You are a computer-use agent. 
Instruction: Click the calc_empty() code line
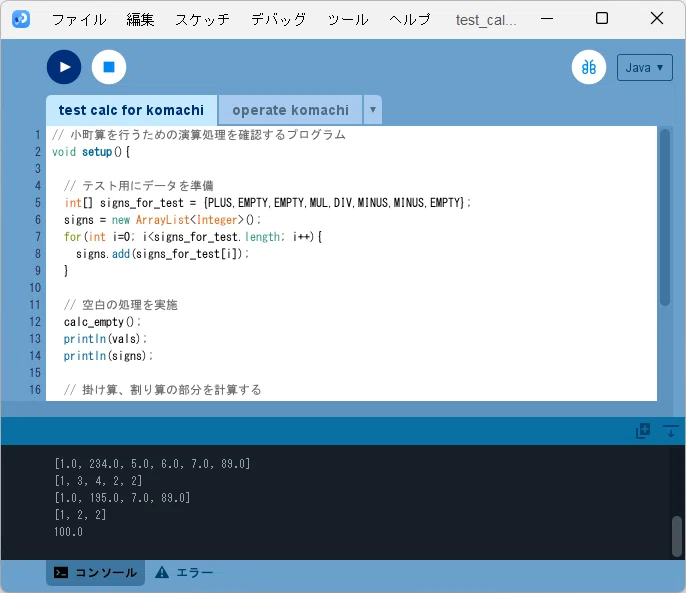pyautogui.click(x=102, y=322)
